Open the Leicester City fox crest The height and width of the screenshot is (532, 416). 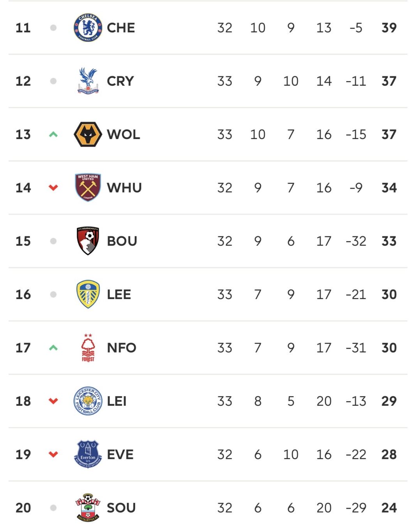88,401
